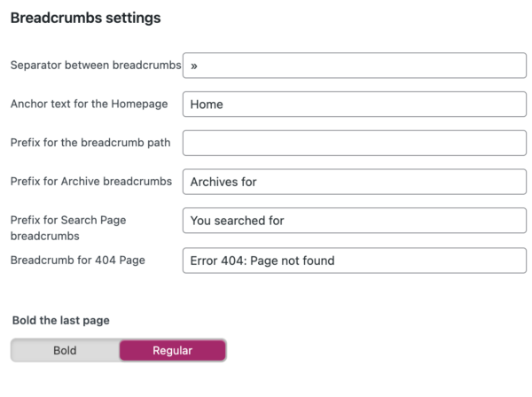The height and width of the screenshot is (397, 532).
Task: Click the 'Breadcrumb for 404 Page' label
Action: click(78, 260)
